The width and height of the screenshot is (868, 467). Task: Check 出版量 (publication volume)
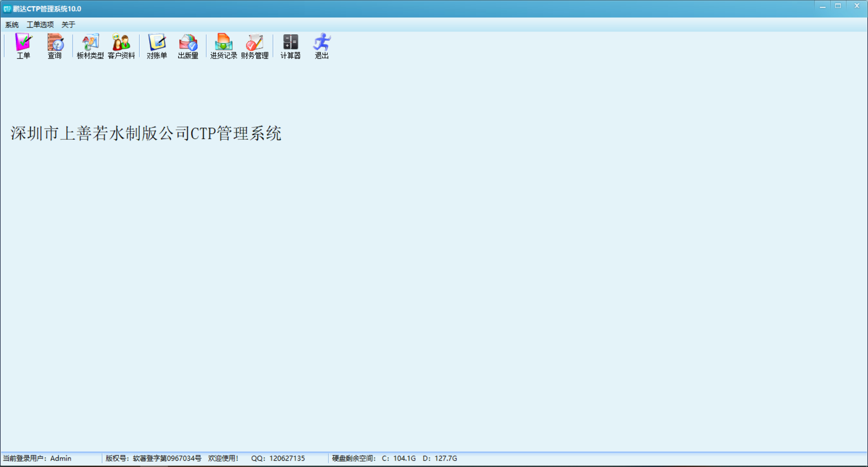pos(188,46)
